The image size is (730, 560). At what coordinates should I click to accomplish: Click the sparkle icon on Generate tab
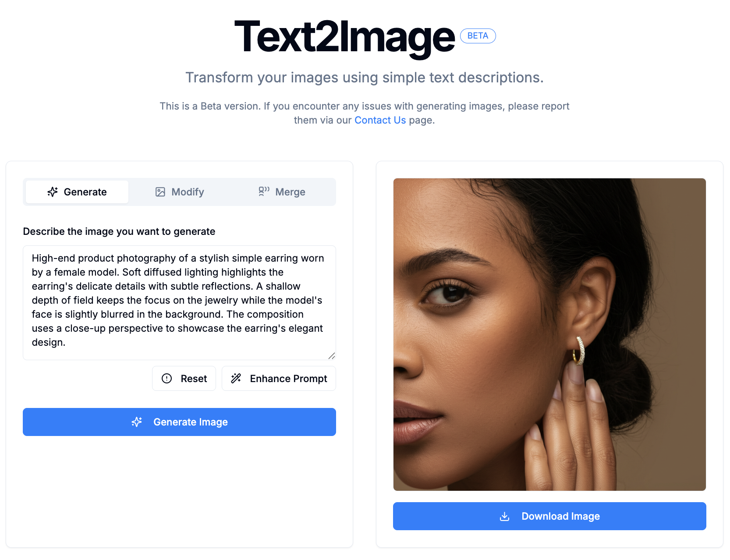coord(53,192)
